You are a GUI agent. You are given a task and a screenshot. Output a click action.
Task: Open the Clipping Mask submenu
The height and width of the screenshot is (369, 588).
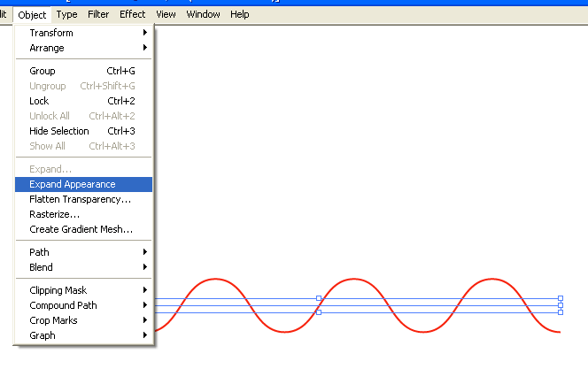point(58,290)
